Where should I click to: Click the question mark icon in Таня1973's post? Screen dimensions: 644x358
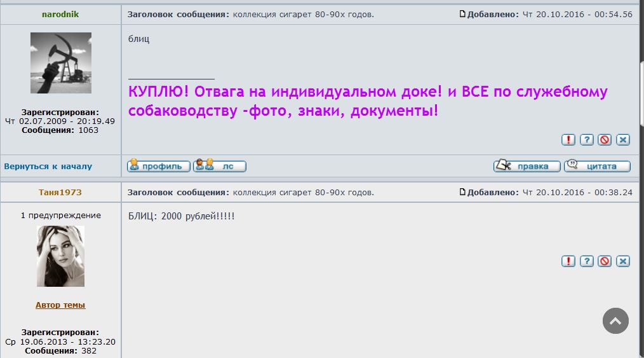pyautogui.click(x=587, y=261)
